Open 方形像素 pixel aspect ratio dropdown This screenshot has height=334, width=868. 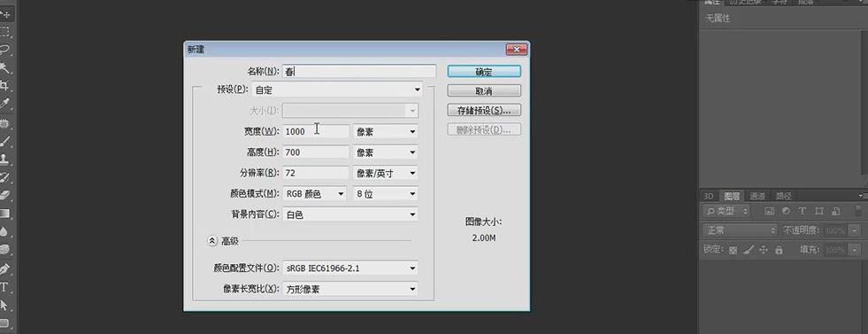(350, 289)
